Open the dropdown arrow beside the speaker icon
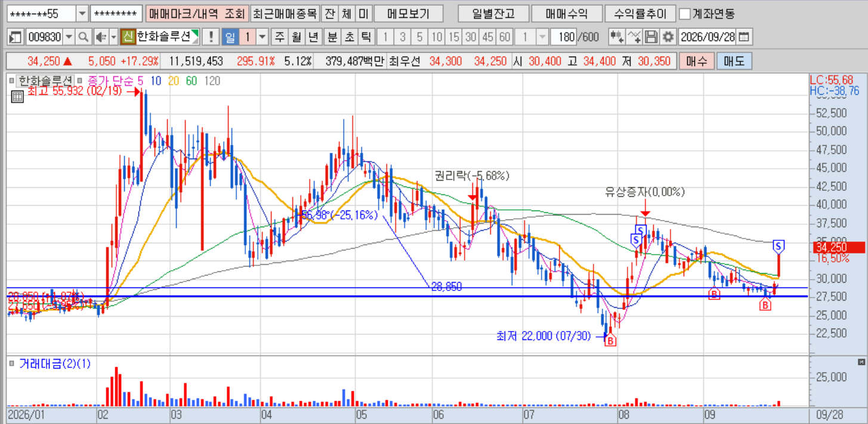Viewport: 868px width, 424px height. pos(112,38)
